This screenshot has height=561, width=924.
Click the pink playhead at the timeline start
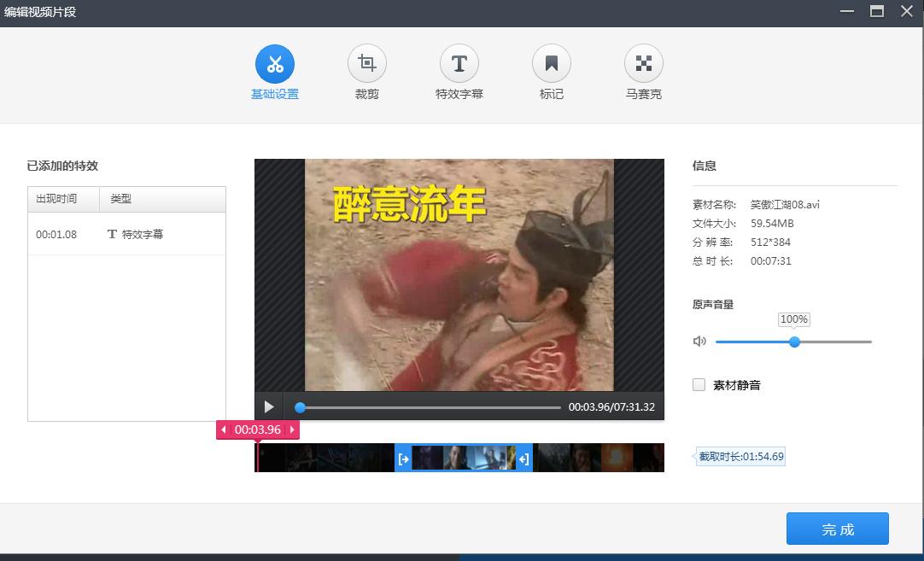point(258,458)
